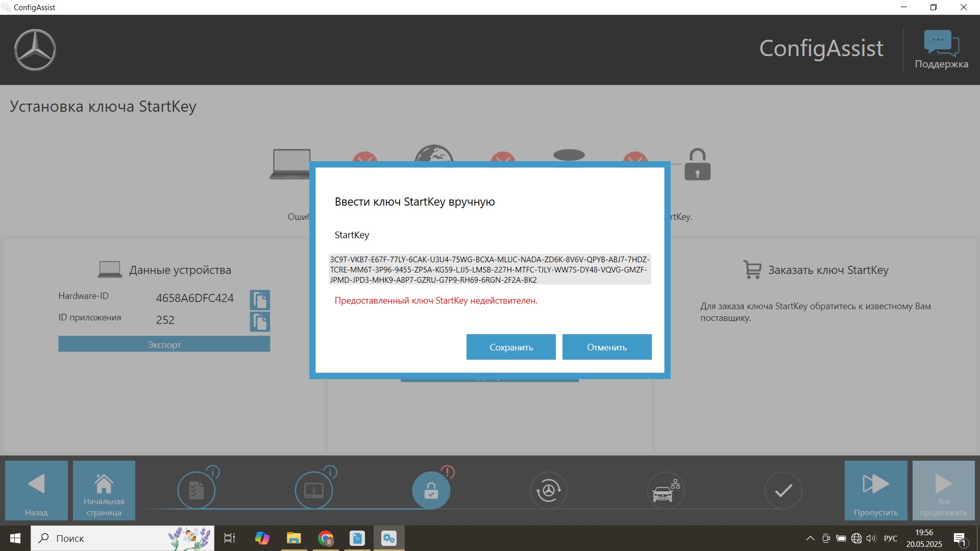Screen dimensions: 980x551
Task: Click the ConfigAssist gears taskbar icon
Action: tap(389, 538)
